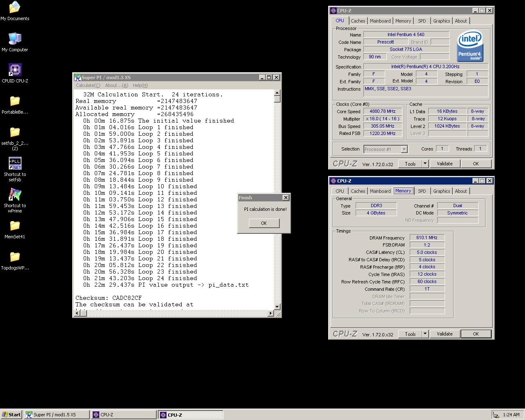This screenshot has height=420, width=525.
Task: Expand Tools dropdown arrow in bottom CPU-Z
Action: pyautogui.click(x=425, y=334)
